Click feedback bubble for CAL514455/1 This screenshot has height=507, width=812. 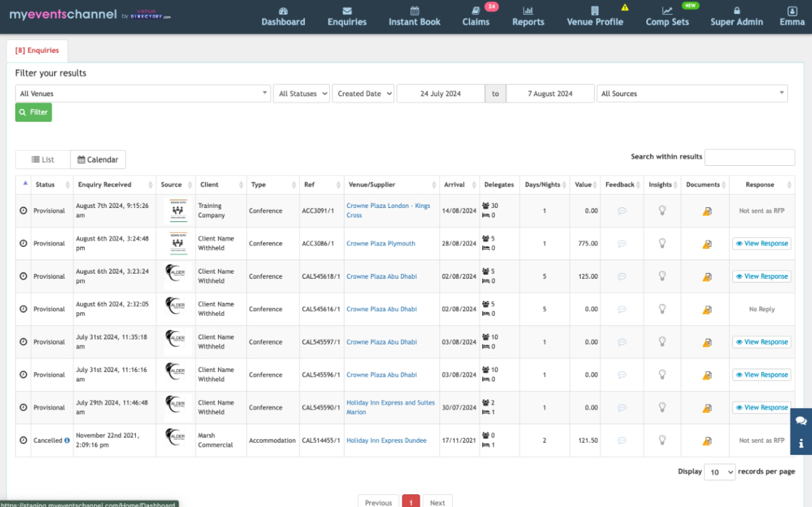[622, 441]
